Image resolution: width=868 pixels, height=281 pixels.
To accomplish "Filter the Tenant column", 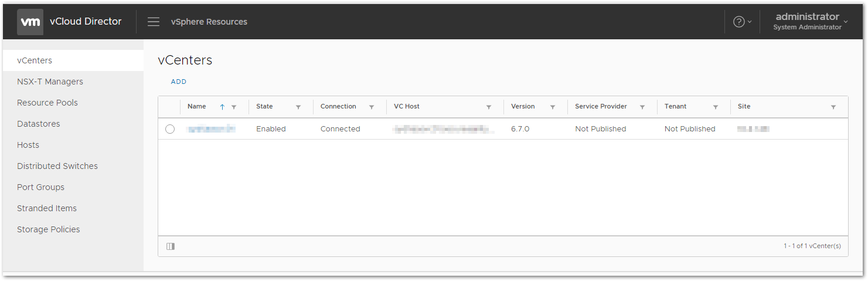I will (x=716, y=107).
